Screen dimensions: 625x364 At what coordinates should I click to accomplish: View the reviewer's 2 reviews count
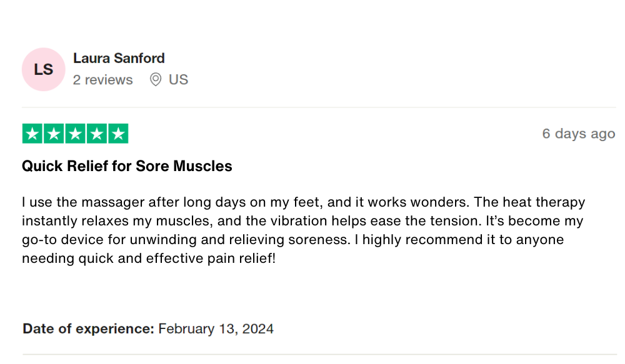102,80
